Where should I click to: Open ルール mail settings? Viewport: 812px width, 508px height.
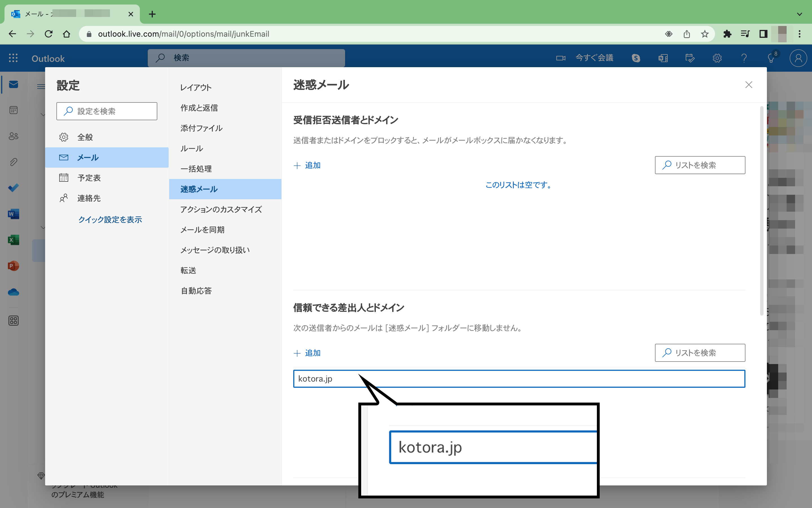pos(225,148)
